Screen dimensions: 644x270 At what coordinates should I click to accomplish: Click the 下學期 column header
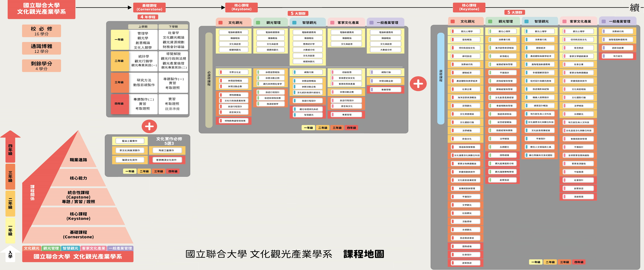[x=173, y=27]
